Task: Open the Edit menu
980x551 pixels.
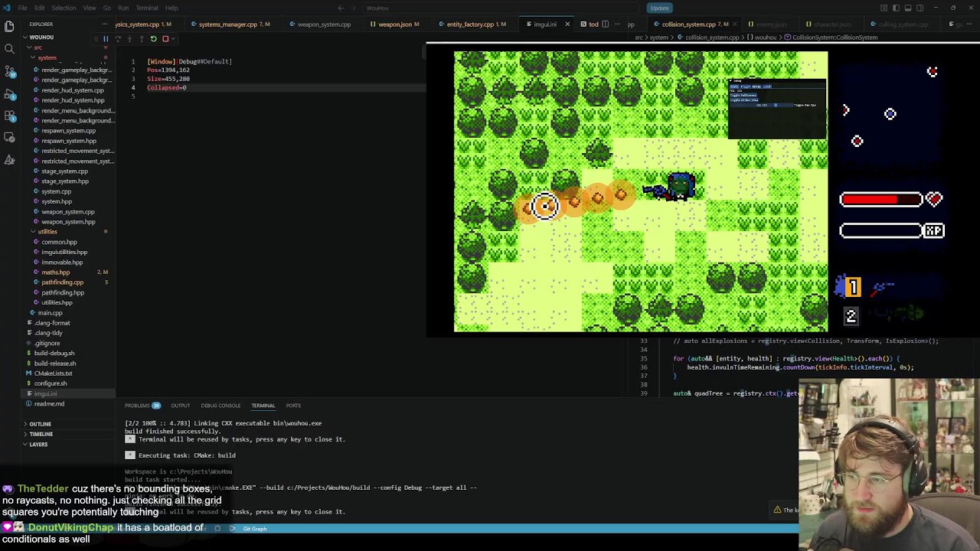Action: click(40, 8)
